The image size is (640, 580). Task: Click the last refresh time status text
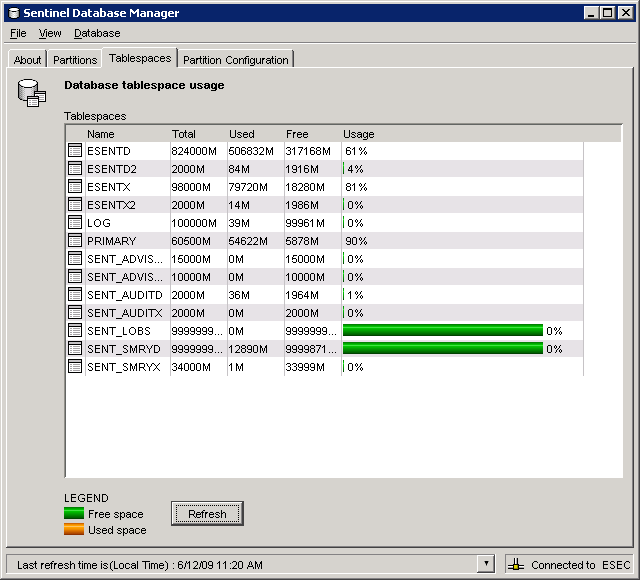tap(140, 565)
